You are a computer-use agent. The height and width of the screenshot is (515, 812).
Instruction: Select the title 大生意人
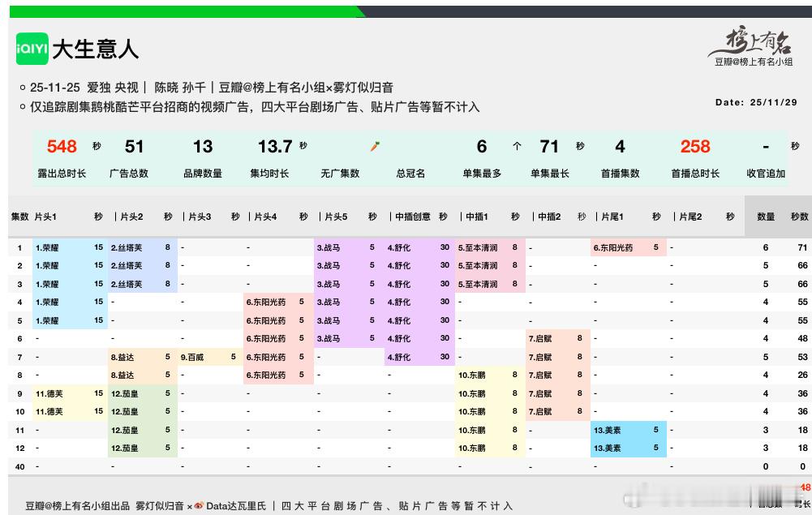click(x=95, y=49)
